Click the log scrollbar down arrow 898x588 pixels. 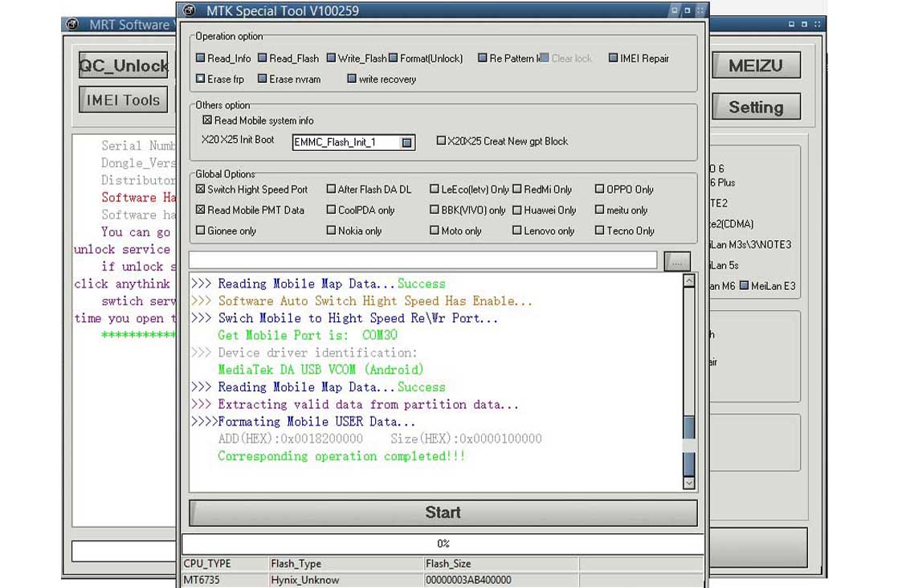(689, 484)
